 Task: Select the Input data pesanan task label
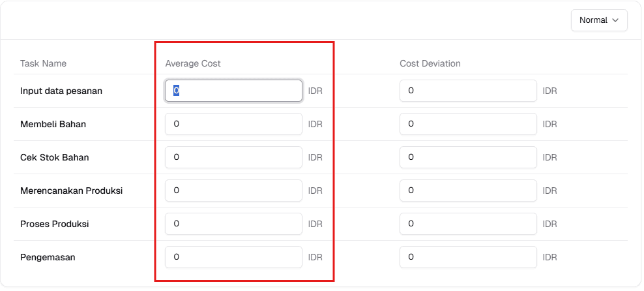[61, 91]
